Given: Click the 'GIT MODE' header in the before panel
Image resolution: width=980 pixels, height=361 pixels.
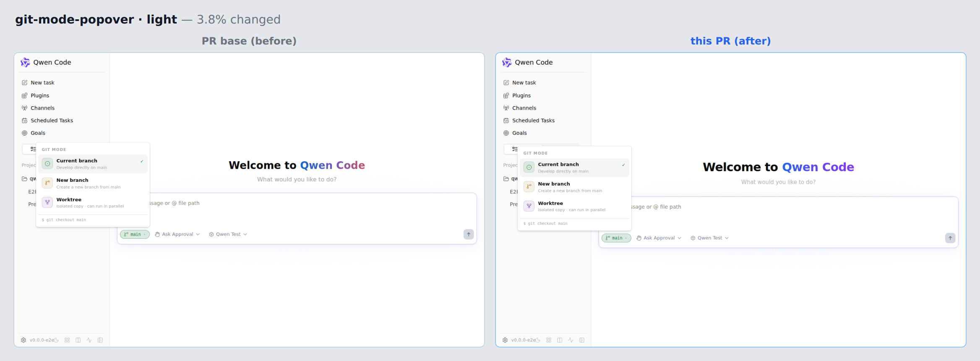Looking at the screenshot, I should coord(54,149).
